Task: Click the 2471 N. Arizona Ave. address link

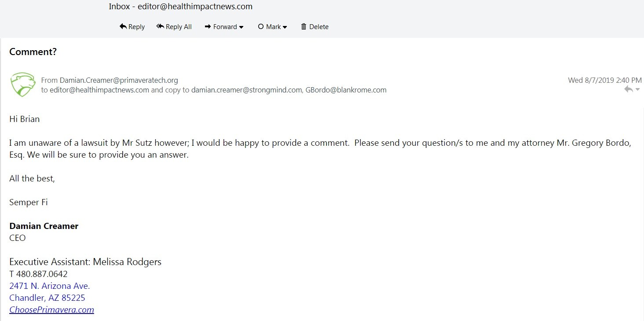Action: [x=49, y=286]
